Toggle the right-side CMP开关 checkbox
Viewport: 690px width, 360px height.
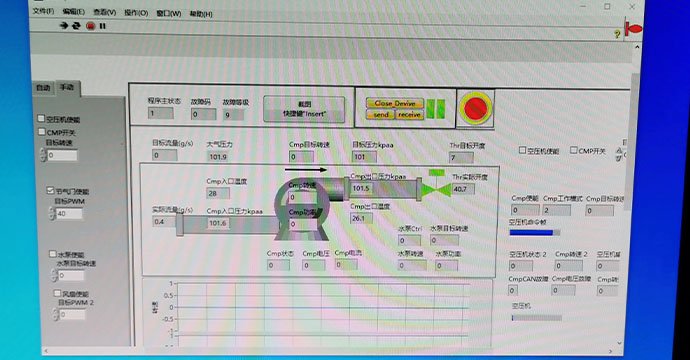[573, 150]
